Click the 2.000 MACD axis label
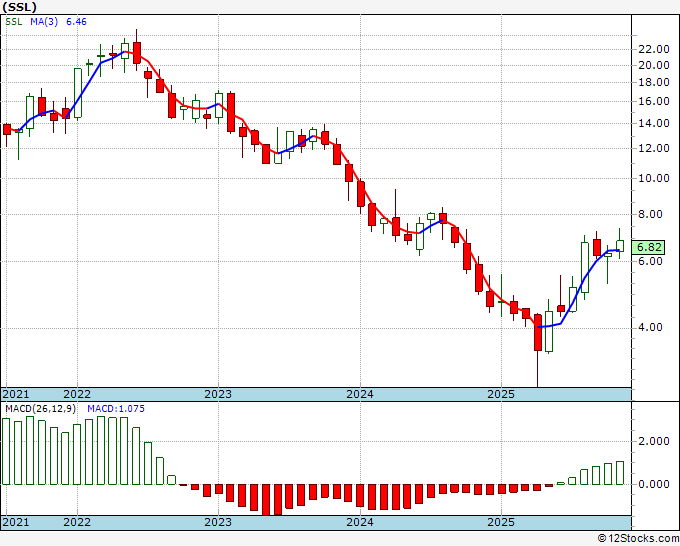 (654, 441)
